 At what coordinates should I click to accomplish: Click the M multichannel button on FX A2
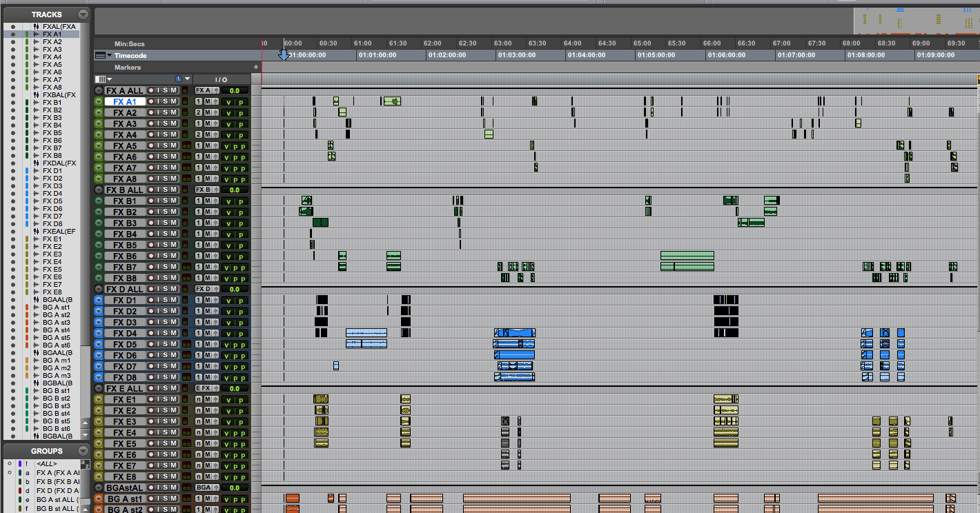point(207,112)
